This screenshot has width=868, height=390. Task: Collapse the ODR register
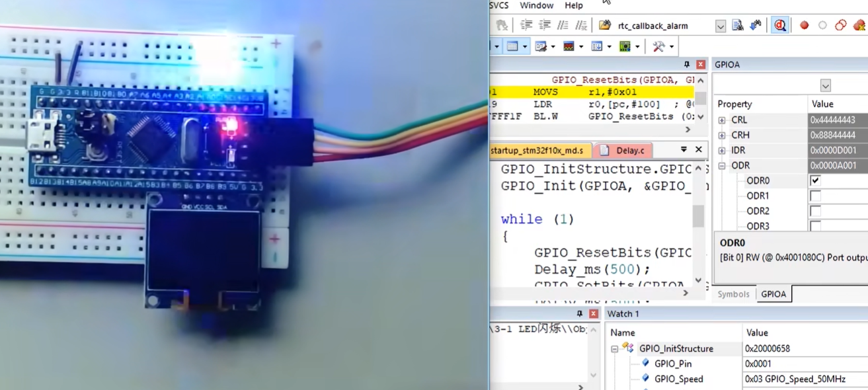pyautogui.click(x=722, y=166)
